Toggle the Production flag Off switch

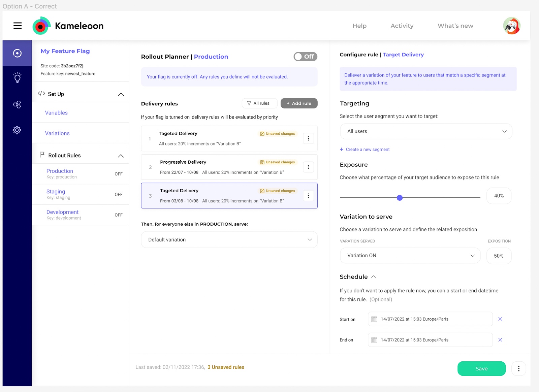305,57
